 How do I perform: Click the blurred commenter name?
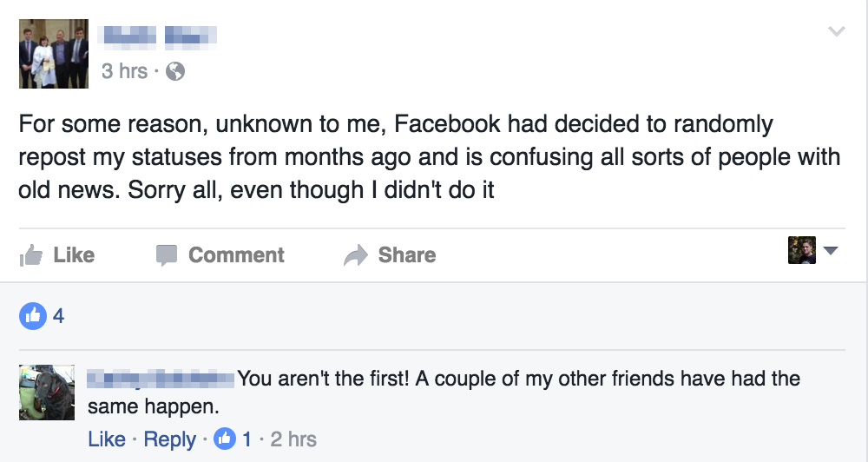[x=162, y=379]
